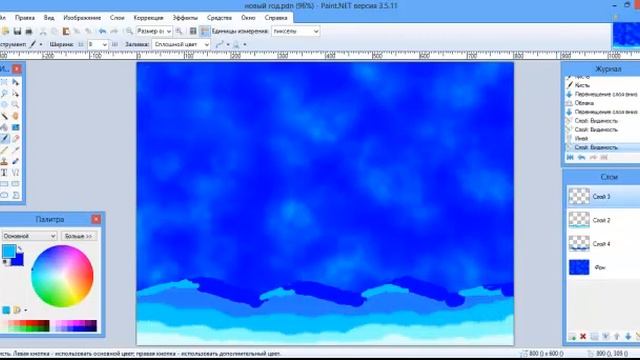640x360 pixels.
Task: Open Заливка fill style dropdown
Action: (x=181, y=44)
